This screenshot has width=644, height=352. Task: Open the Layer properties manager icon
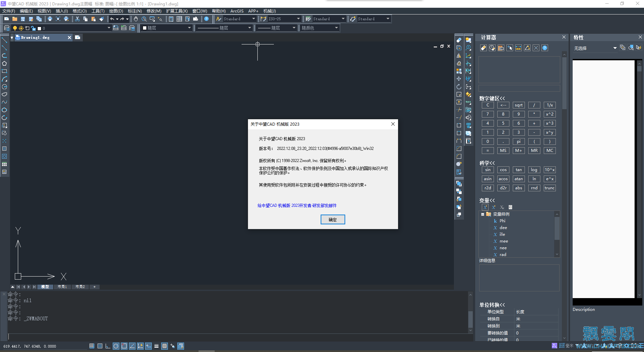pos(7,28)
